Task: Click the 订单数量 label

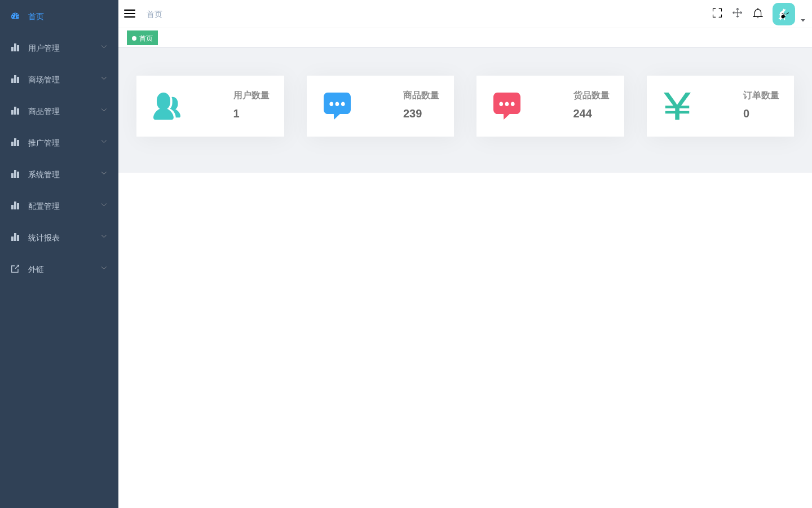Action: (761, 95)
